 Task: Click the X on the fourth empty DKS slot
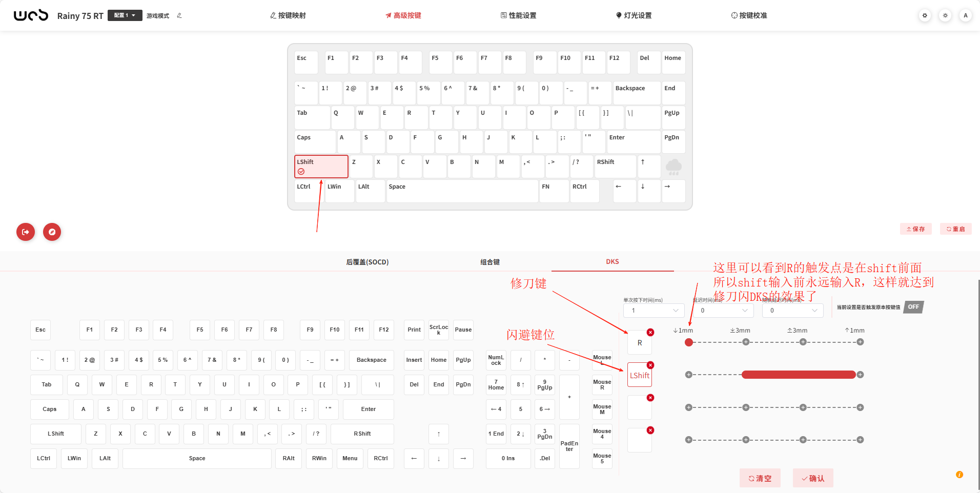[650, 430]
